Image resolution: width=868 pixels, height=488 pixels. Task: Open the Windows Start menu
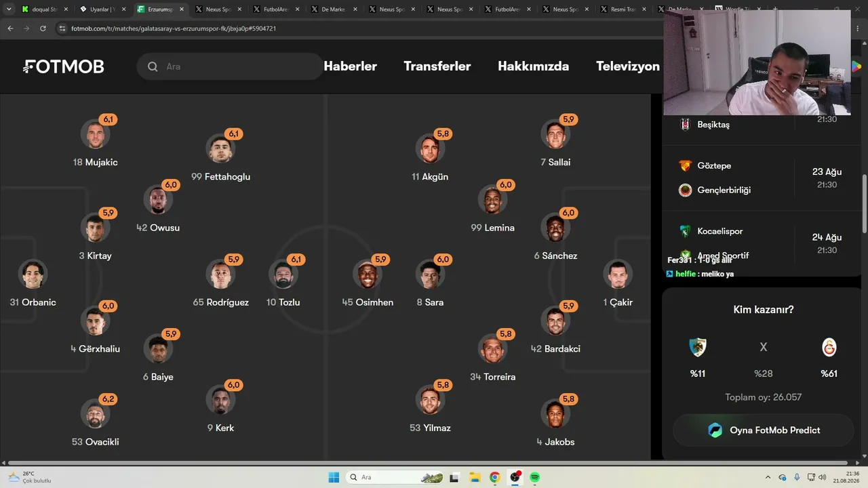point(334,478)
